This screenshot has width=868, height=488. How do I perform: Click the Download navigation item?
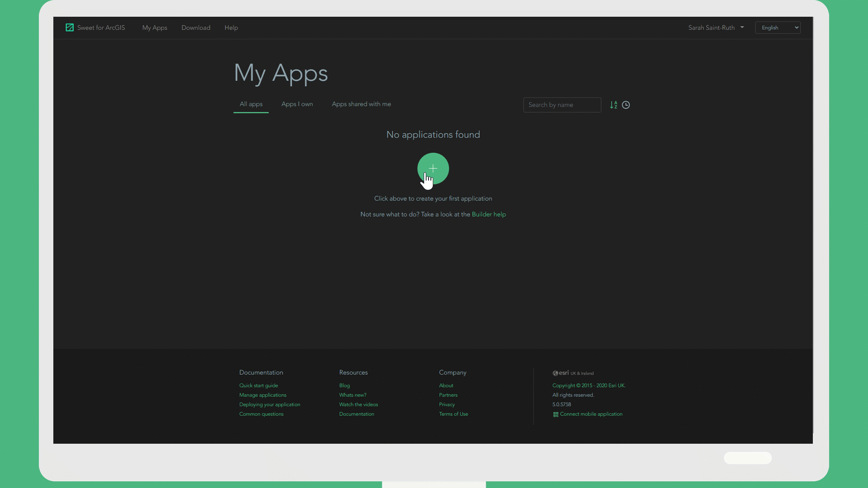tap(196, 28)
